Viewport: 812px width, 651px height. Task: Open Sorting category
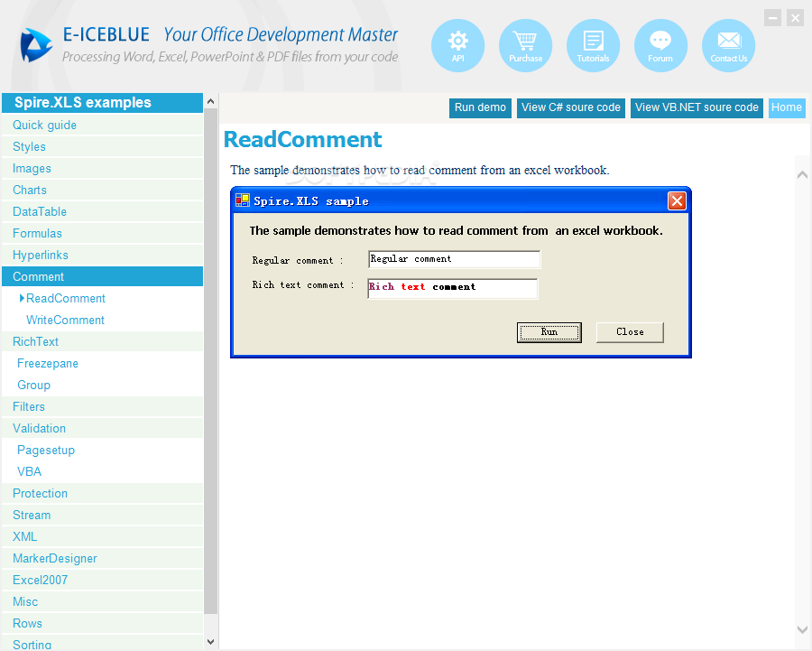(103, 643)
